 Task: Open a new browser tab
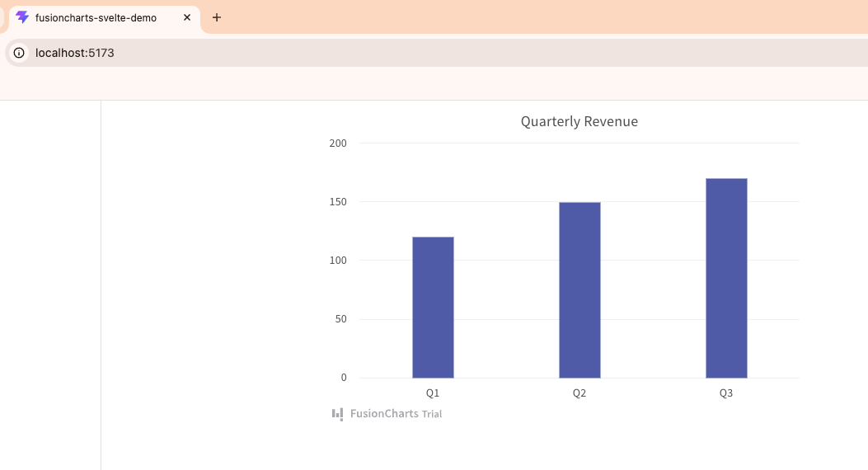217,17
